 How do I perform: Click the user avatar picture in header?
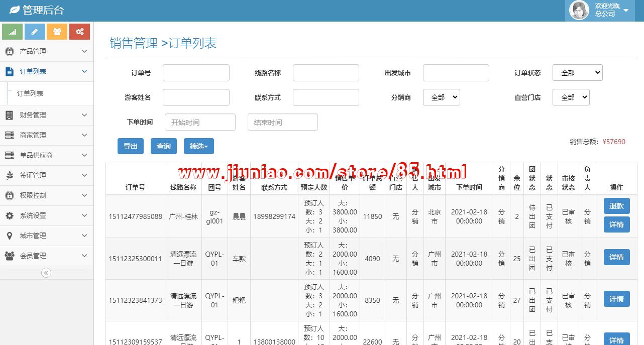click(579, 10)
